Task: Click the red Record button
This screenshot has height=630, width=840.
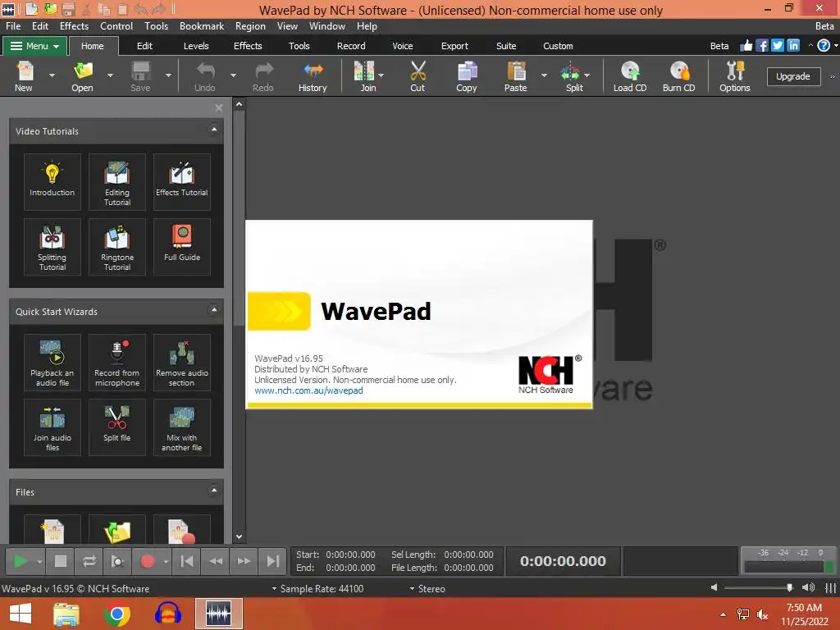Action: click(148, 561)
